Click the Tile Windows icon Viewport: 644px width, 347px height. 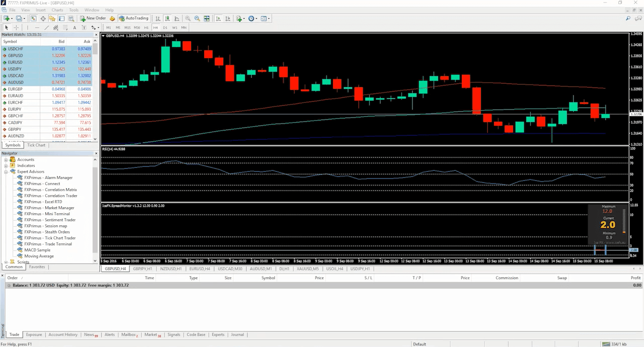[x=207, y=19]
